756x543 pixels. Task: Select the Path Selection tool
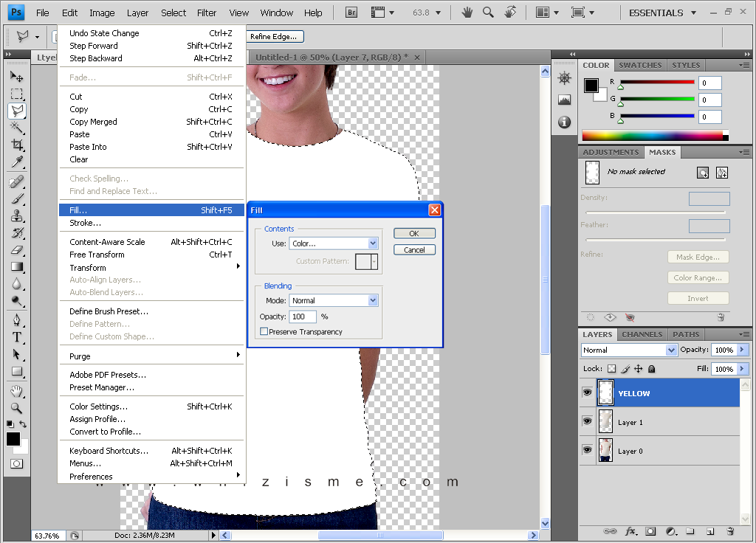tap(17, 355)
